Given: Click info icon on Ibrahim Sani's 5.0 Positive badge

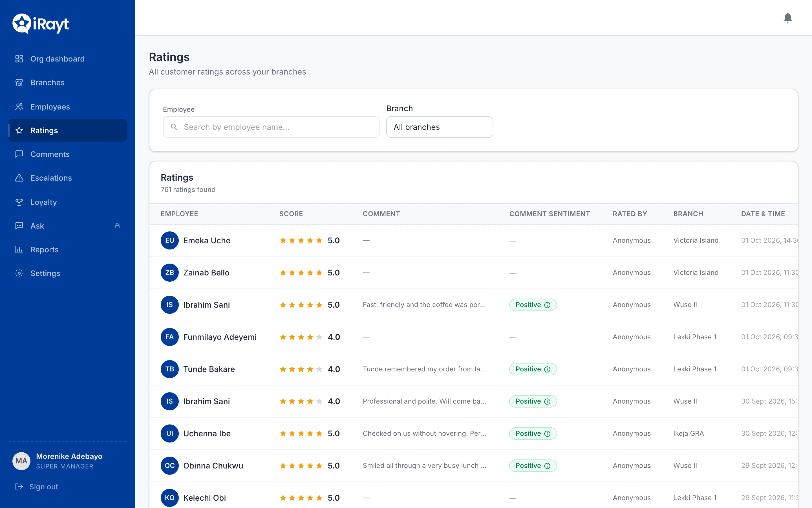Looking at the screenshot, I should (547, 305).
